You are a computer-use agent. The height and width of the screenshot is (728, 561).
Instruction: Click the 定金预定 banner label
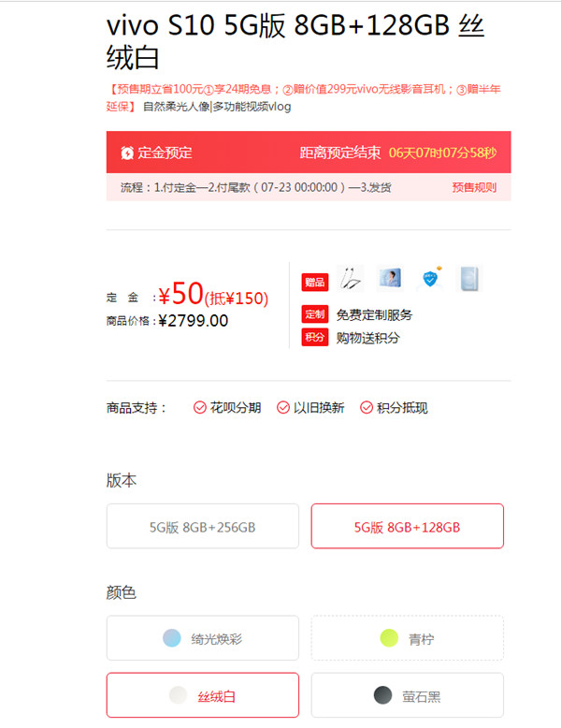(x=165, y=153)
